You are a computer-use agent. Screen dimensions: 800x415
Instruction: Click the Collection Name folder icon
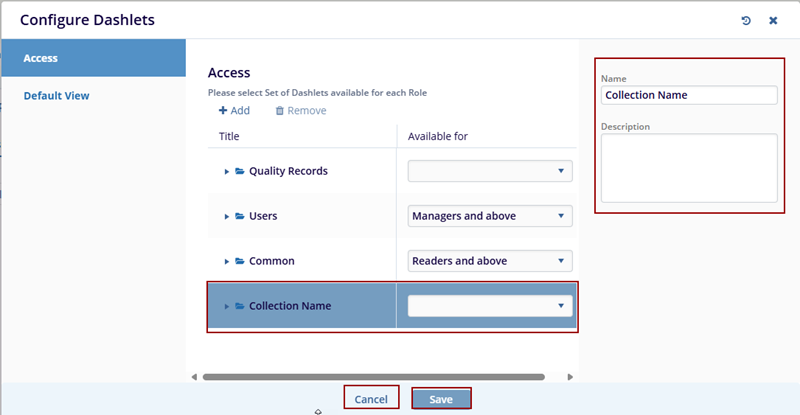pyautogui.click(x=240, y=306)
